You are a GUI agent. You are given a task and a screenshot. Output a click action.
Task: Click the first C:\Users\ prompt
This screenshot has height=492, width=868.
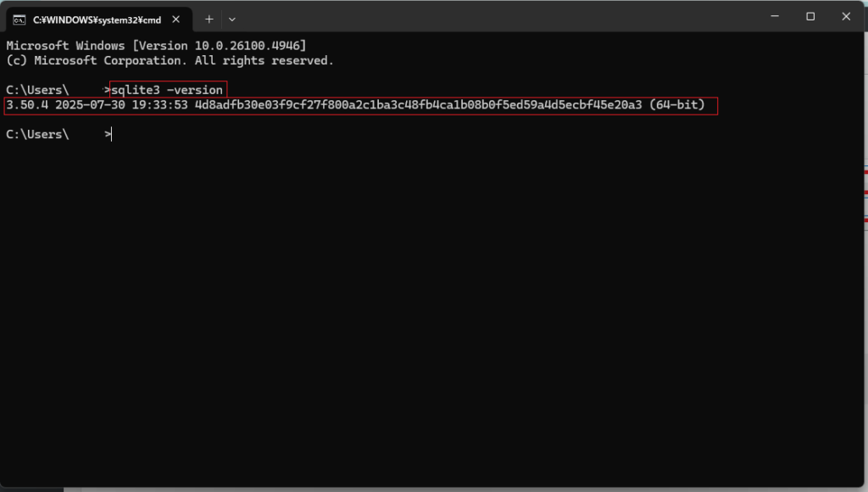pyautogui.click(x=37, y=90)
